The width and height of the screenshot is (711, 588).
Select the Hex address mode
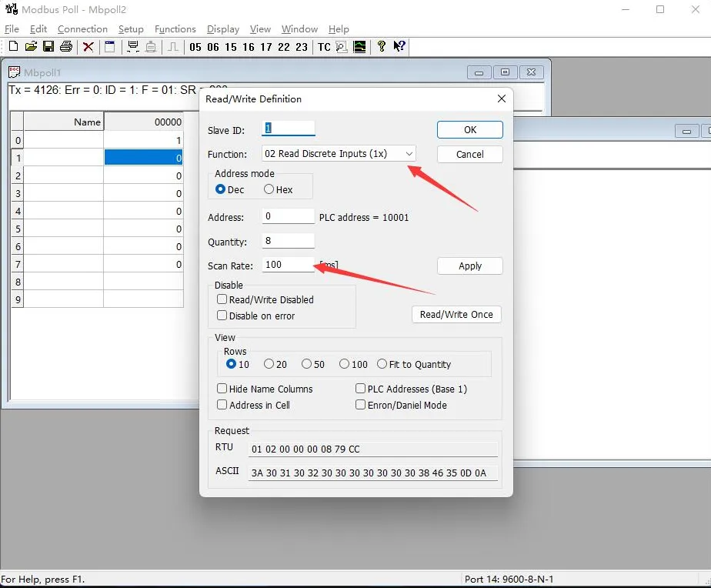coord(269,189)
